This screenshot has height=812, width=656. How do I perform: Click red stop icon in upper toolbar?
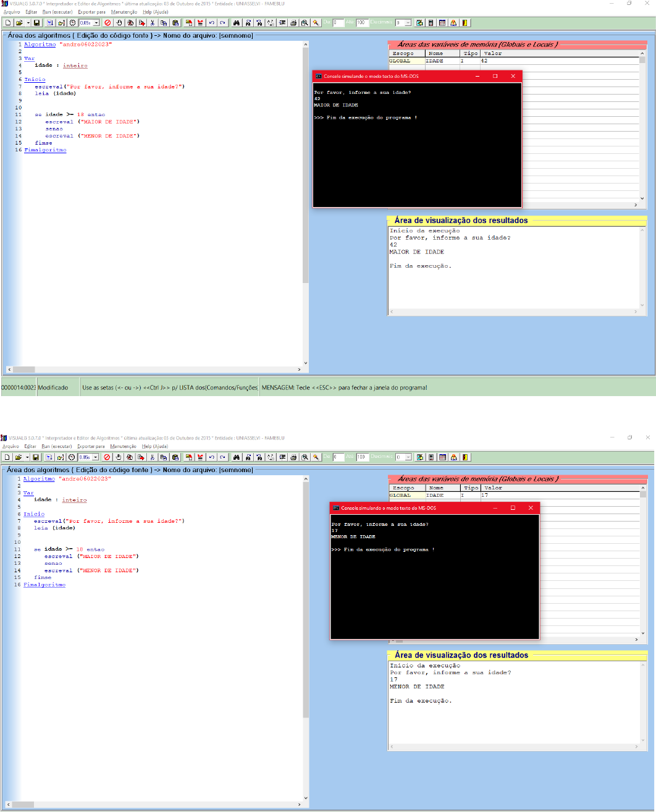107,23
